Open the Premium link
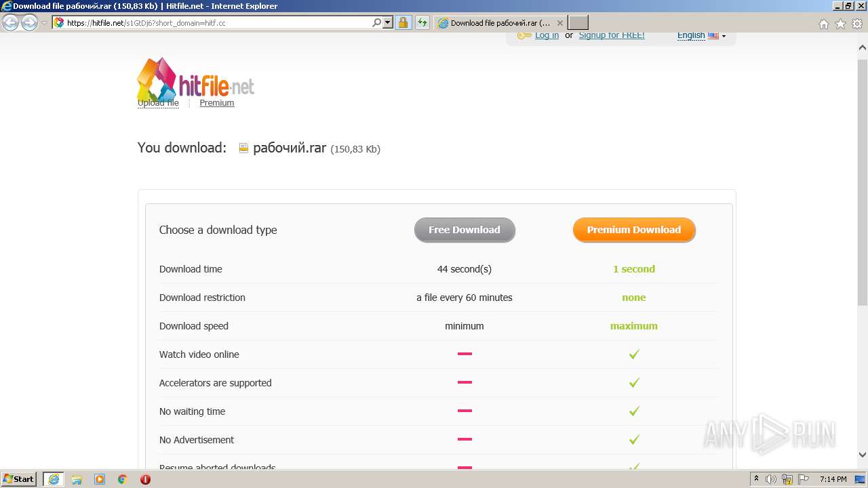Screen dimensions: 868x488 [217, 103]
